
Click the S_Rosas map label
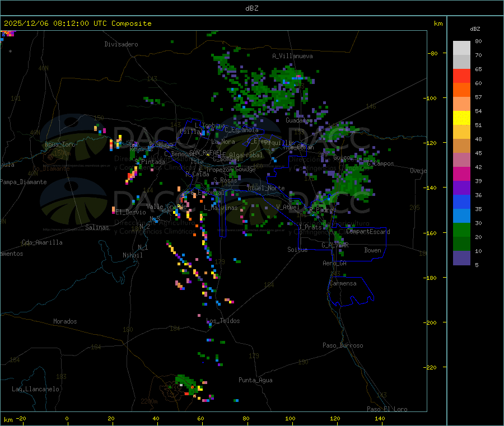(x=225, y=181)
